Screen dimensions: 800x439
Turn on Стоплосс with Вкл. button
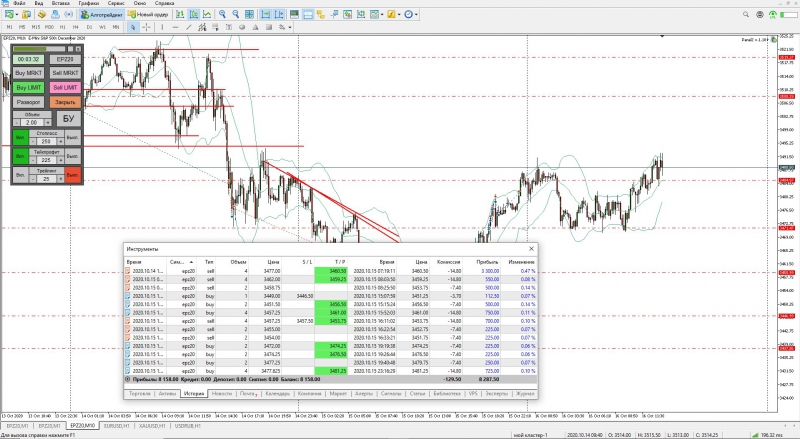tap(20, 137)
